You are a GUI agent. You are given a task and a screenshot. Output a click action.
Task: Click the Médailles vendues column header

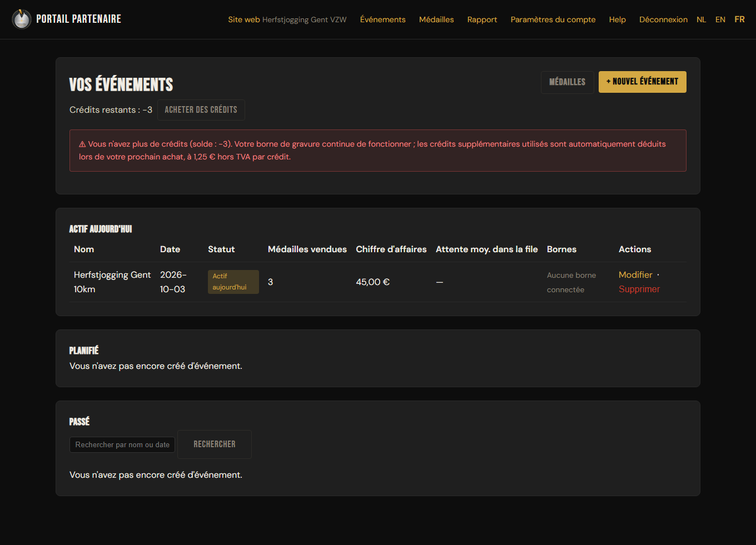(307, 249)
